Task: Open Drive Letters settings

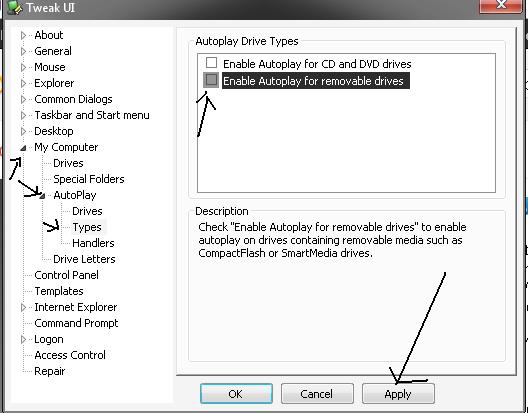Action: pos(84,259)
